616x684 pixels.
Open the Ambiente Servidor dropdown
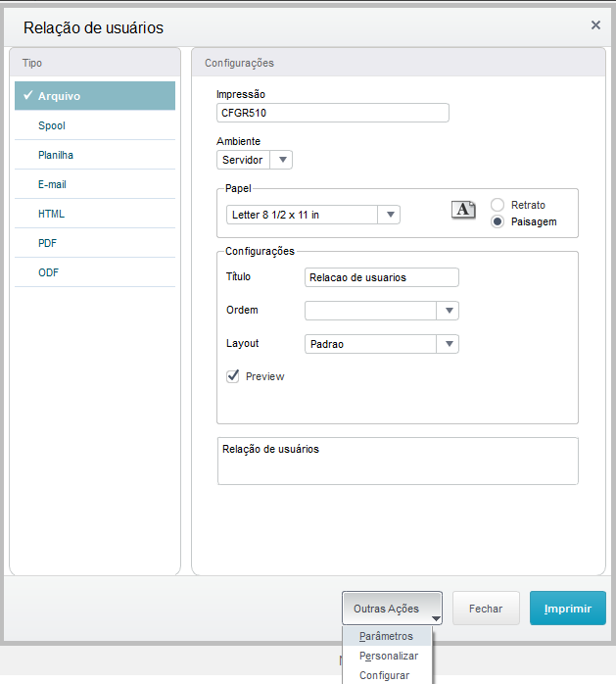coord(255,160)
